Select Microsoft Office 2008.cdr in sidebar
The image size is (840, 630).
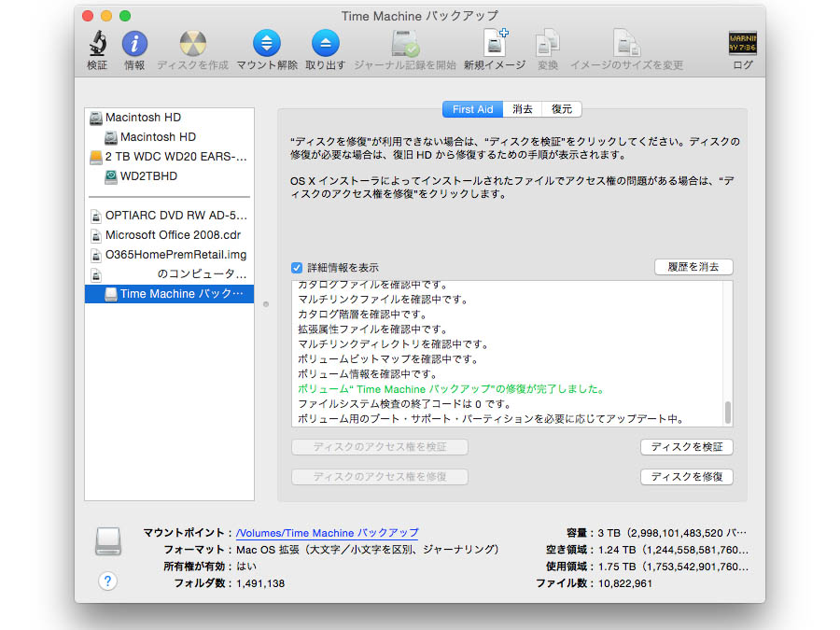click(x=169, y=235)
